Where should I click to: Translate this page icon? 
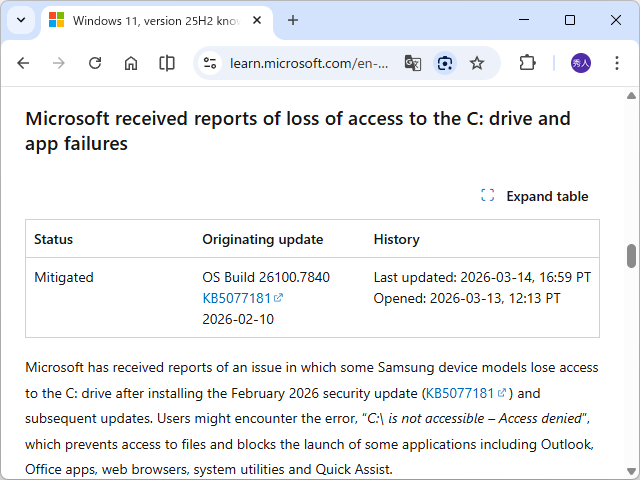click(412, 63)
